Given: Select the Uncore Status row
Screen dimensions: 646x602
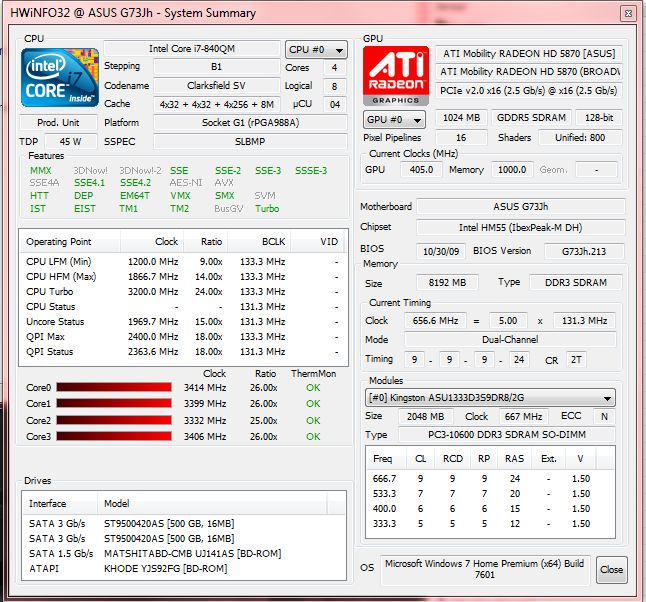Looking at the screenshot, I should coord(183,322).
